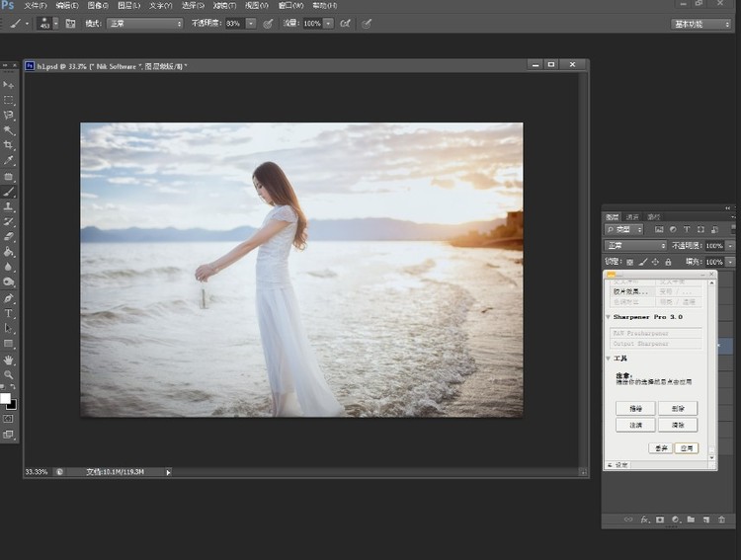Open the 窗口(W) menu
The width and height of the screenshot is (741, 560).
click(x=290, y=6)
